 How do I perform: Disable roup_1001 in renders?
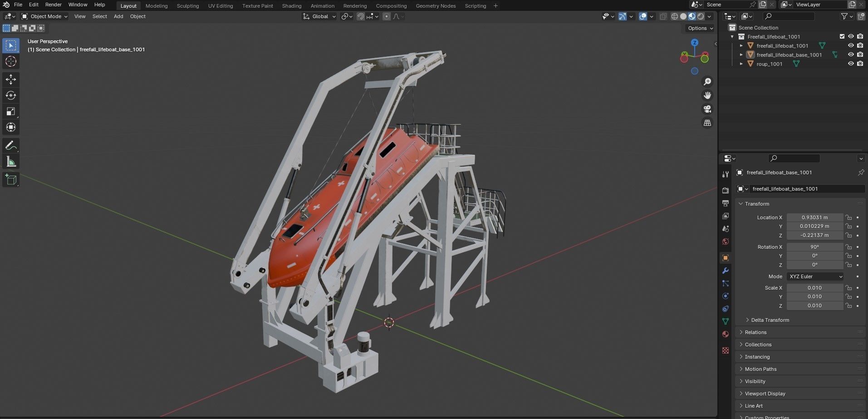pos(860,64)
